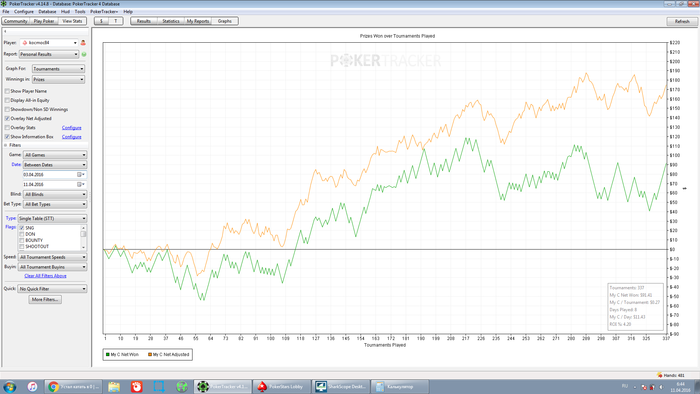Uncheck Overlay Net Adjusted
This screenshot has width=700, height=394.
pyautogui.click(x=7, y=119)
